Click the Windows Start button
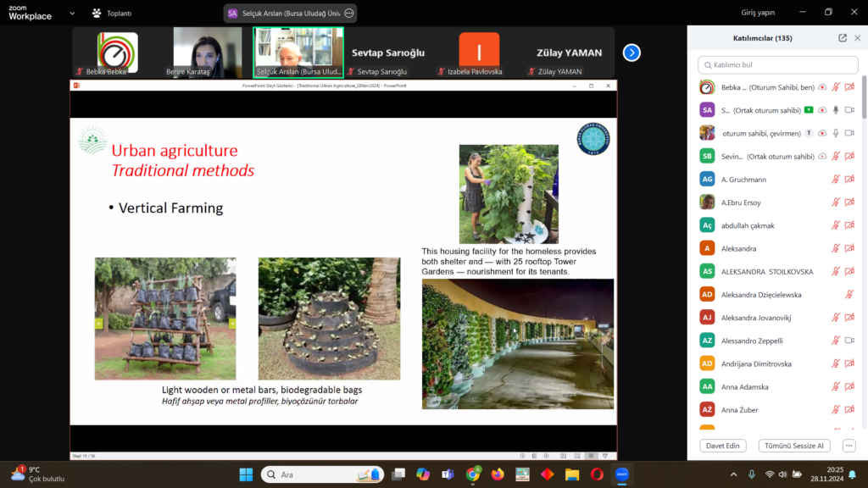The image size is (868, 488). click(x=246, y=474)
